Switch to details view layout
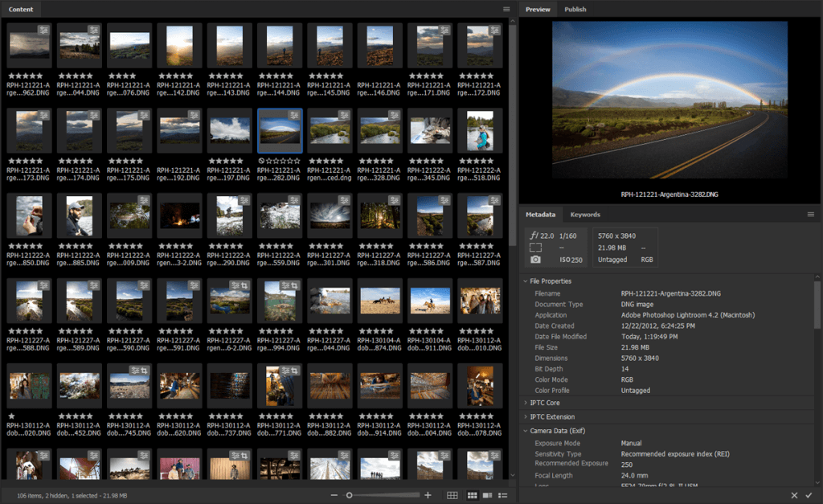Viewport: 823px width, 504px height. coord(487,495)
